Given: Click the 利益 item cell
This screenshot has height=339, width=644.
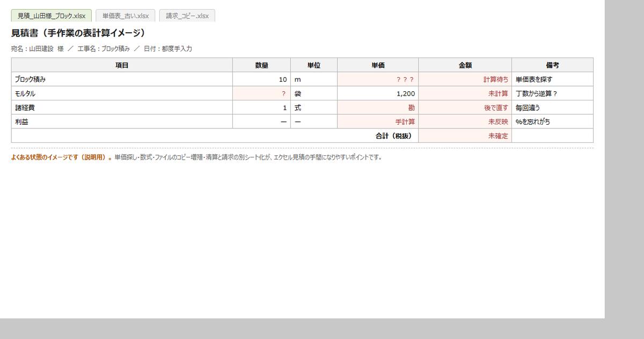Looking at the screenshot, I should pyautogui.click(x=122, y=121).
